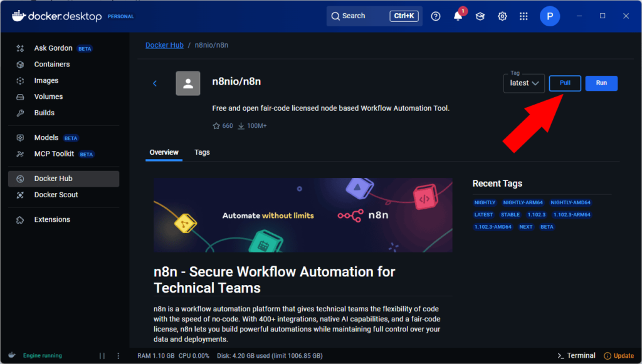Open Extensions in the sidebar
Image resolution: width=642 pixels, height=364 pixels.
63,220
